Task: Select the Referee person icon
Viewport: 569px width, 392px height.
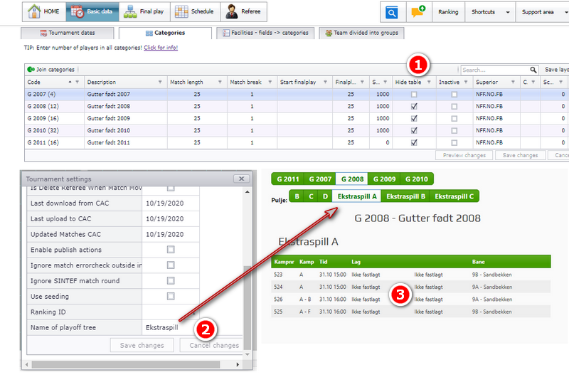Action: coord(232,11)
